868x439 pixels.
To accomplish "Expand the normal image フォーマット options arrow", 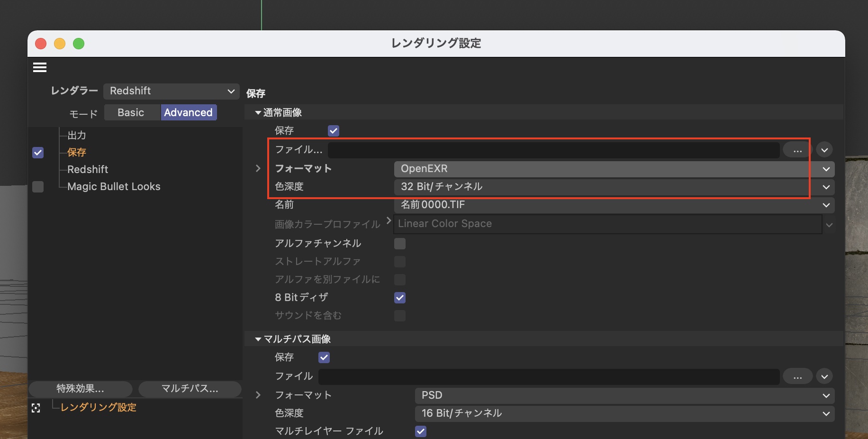I will (258, 168).
